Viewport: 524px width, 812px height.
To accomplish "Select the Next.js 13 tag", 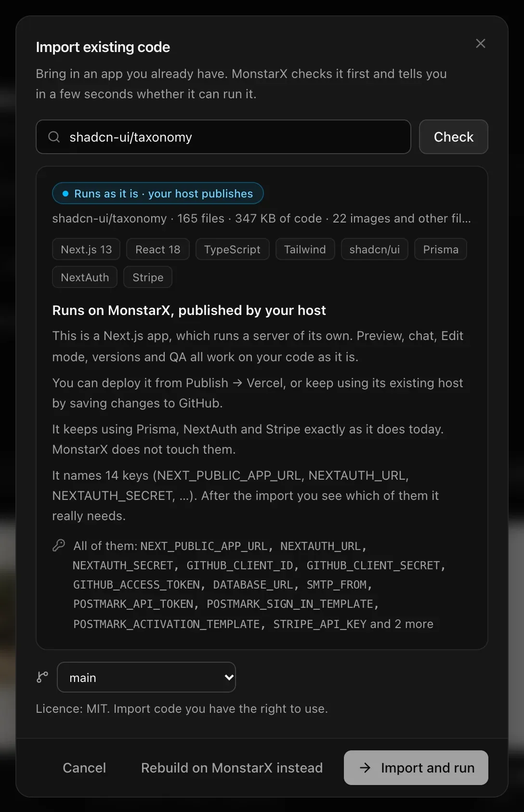I will (x=86, y=249).
